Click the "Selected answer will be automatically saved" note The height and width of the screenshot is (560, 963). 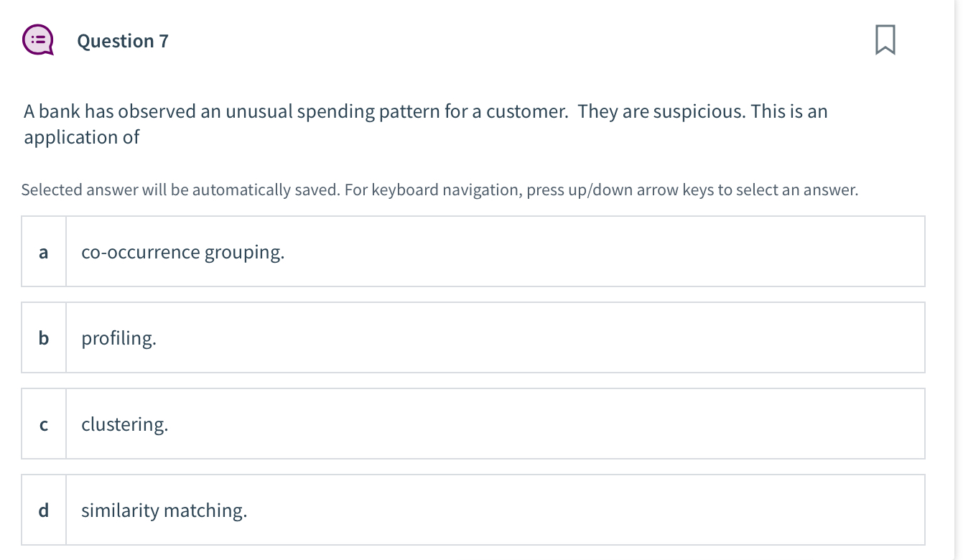[439, 190]
